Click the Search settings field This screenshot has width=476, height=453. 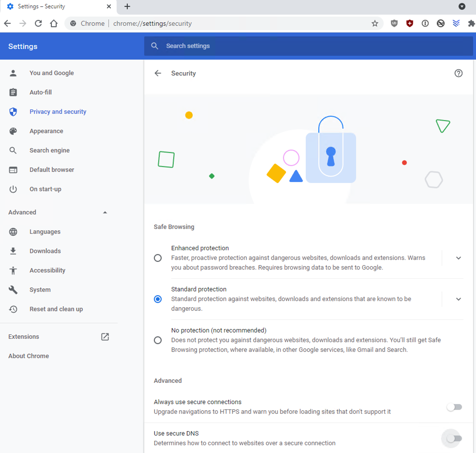coord(308,46)
